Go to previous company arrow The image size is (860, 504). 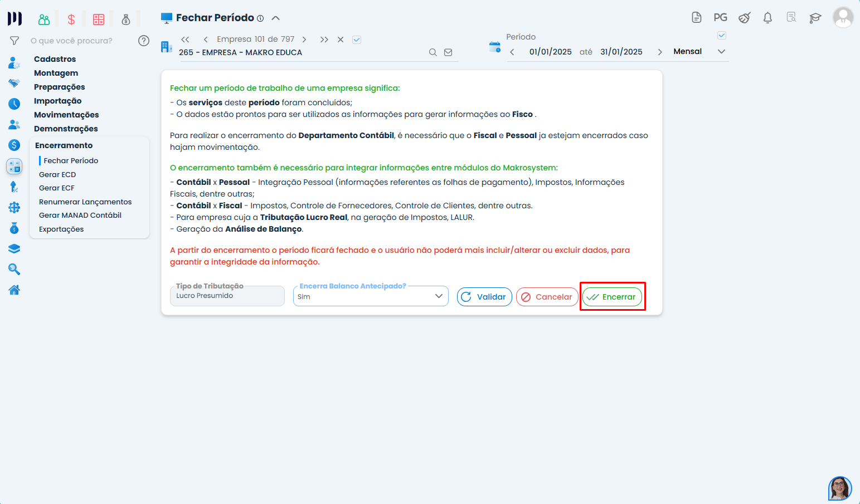[x=206, y=40]
